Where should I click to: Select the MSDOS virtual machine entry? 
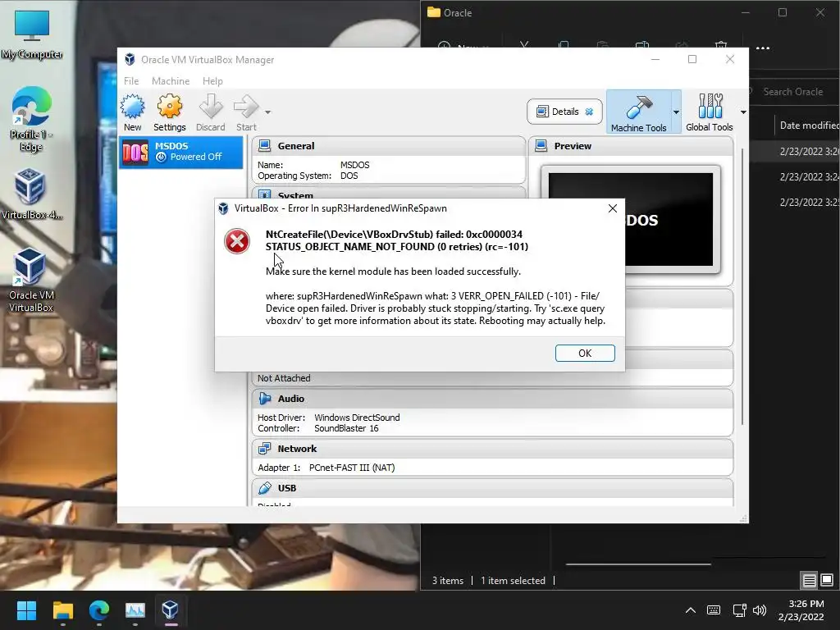180,152
